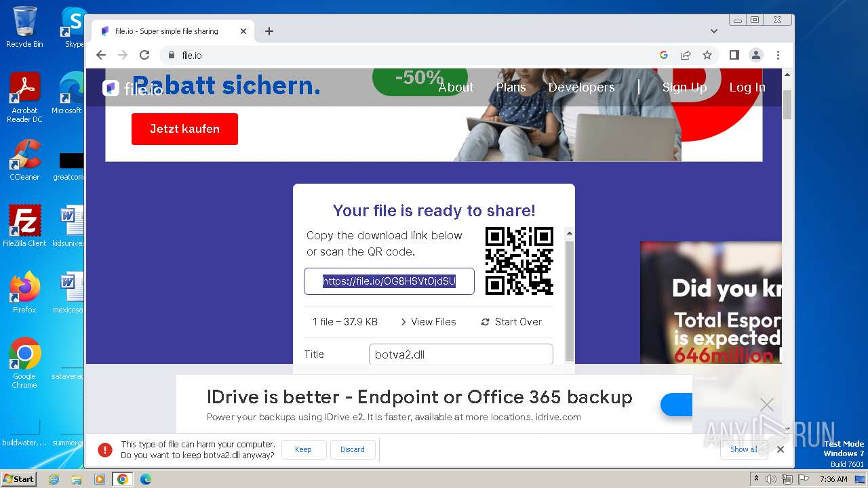
Task: Toggle the browser side panel icon
Action: pyautogui.click(x=734, y=55)
